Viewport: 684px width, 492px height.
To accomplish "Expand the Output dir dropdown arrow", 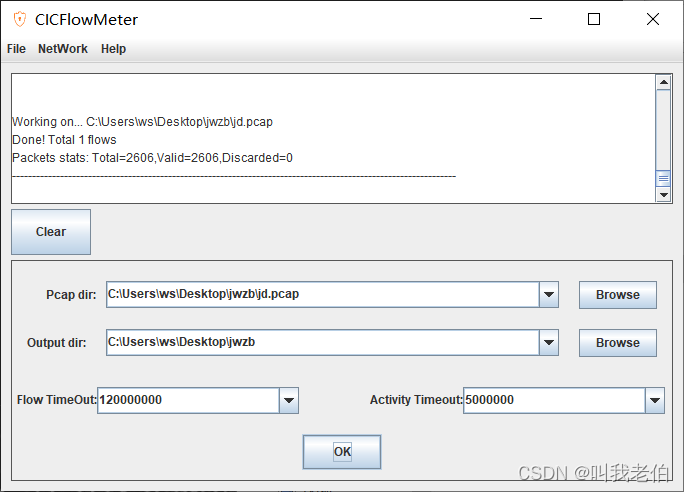I will click(549, 342).
